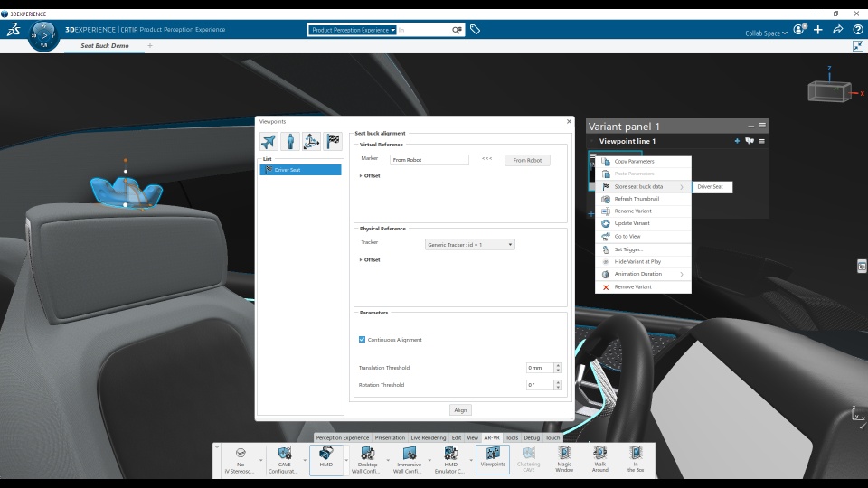Screen dimensions: 868x488
Task: Open the Generic Tracker dropdown
Action: (470, 245)
